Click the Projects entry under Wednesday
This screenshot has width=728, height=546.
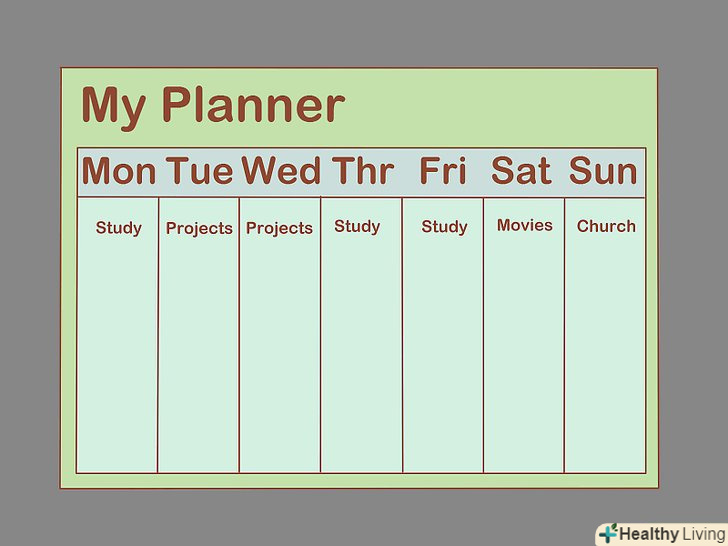(279, 229)
